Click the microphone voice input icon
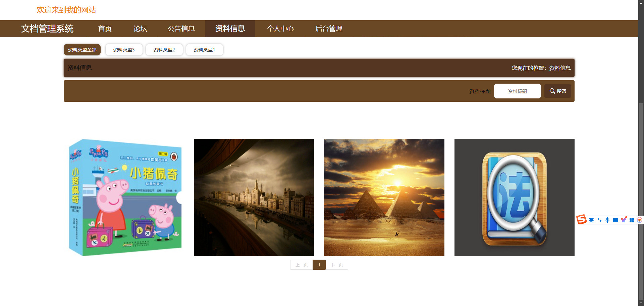Viewport: 644px width, 306px height. coord(607,220)
